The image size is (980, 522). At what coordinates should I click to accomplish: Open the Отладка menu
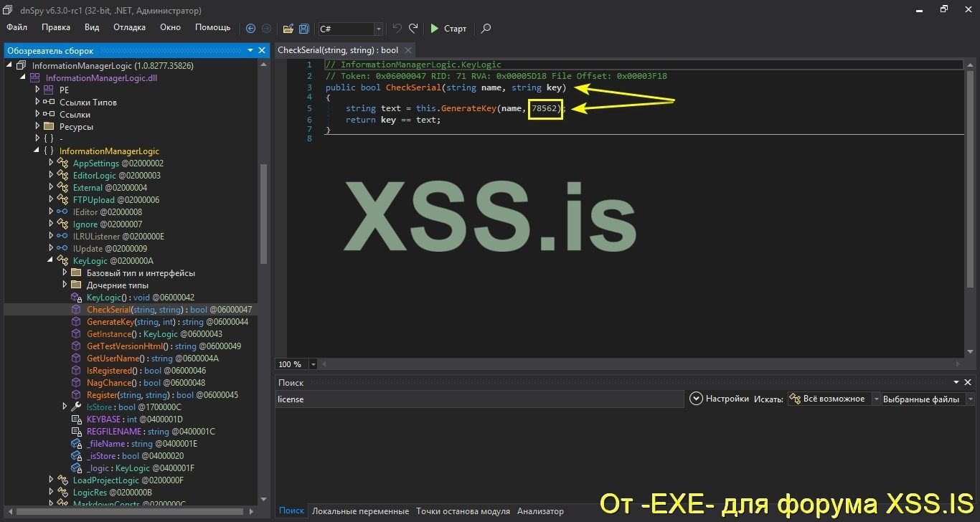click(x=129, y=27)
